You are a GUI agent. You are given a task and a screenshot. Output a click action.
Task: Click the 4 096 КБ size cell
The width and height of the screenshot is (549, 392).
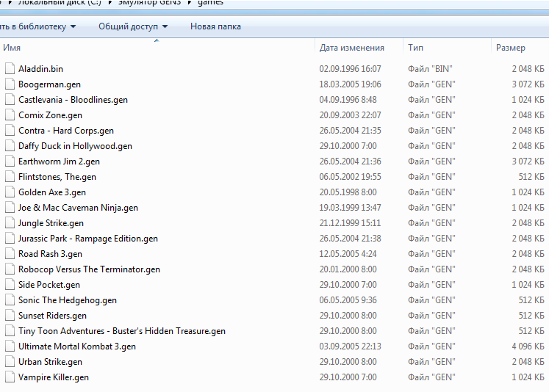528,346
